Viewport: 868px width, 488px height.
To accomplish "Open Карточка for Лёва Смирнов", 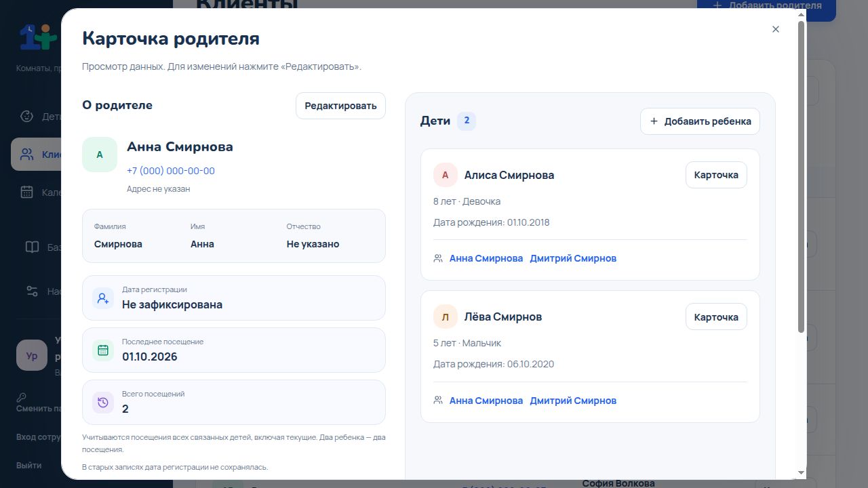I will [716, 317].
